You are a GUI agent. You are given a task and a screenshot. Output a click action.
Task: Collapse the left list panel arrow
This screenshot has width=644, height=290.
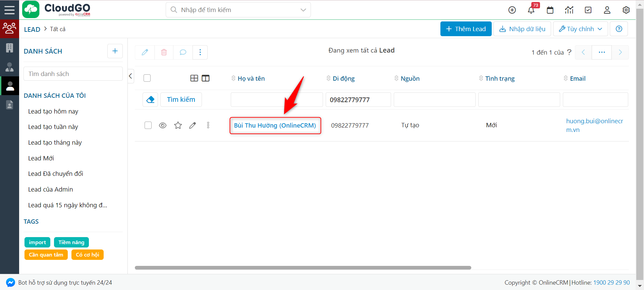(130, 76)
